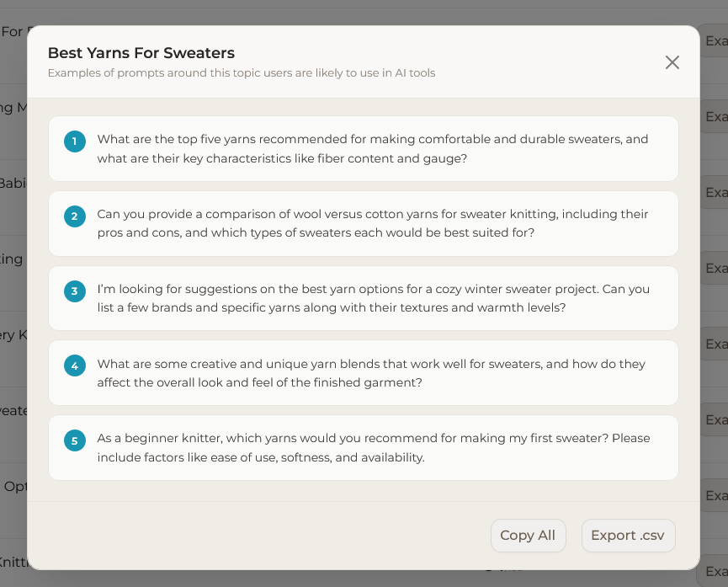Click the number 4 badge icon
The image size is (728, 587).
pyautogui.click(x=75, y=366)
